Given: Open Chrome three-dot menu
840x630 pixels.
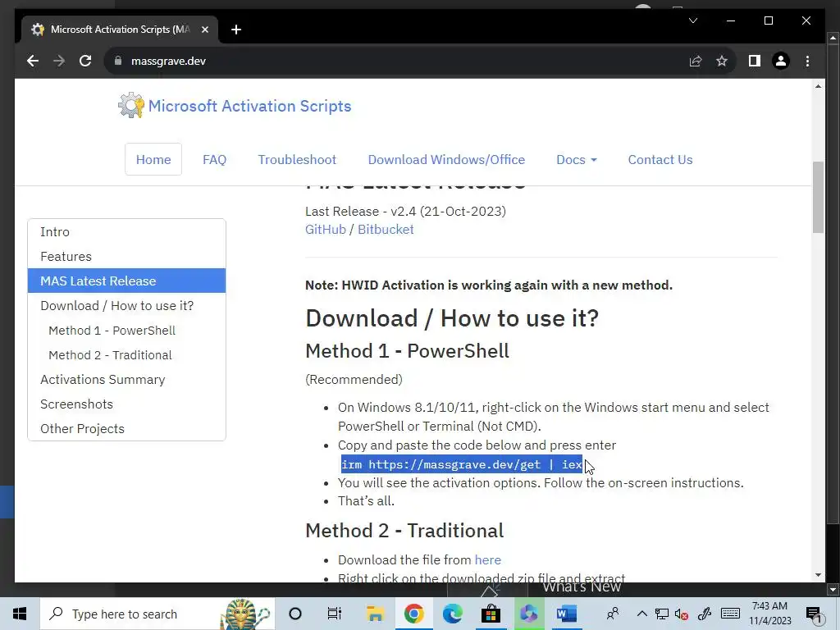Looking at the screenshot, I should [807, 61].
